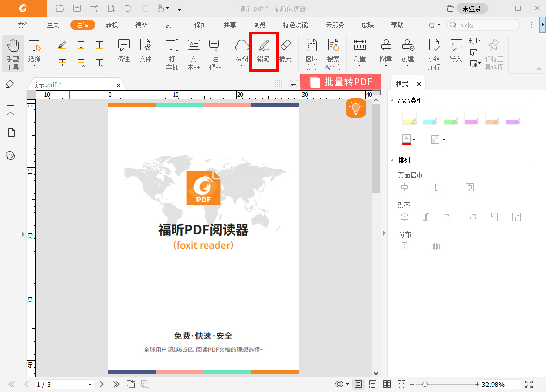The height and width of the screenshot is (392, 546).
Task: Select the Hand tool (手型工具)
Action: pyautogui.click(x=13, y=54)
